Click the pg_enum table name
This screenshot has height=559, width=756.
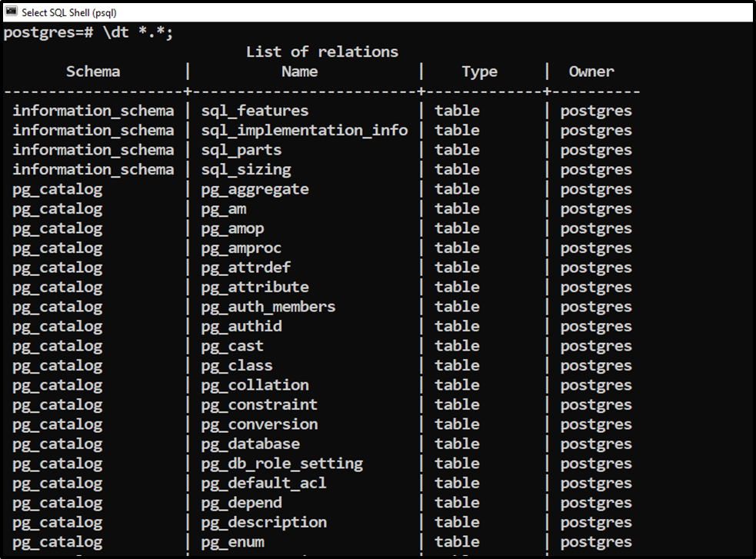pyautogui.click(x=232, y=542)
